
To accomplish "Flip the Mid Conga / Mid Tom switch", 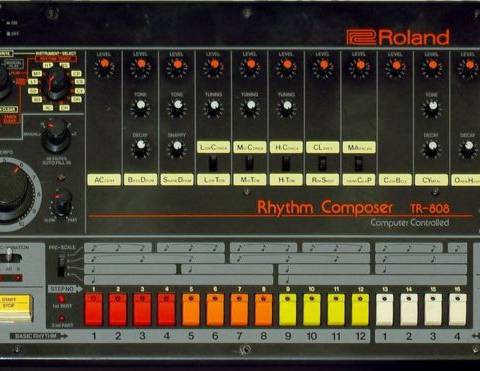I will 250,163.
